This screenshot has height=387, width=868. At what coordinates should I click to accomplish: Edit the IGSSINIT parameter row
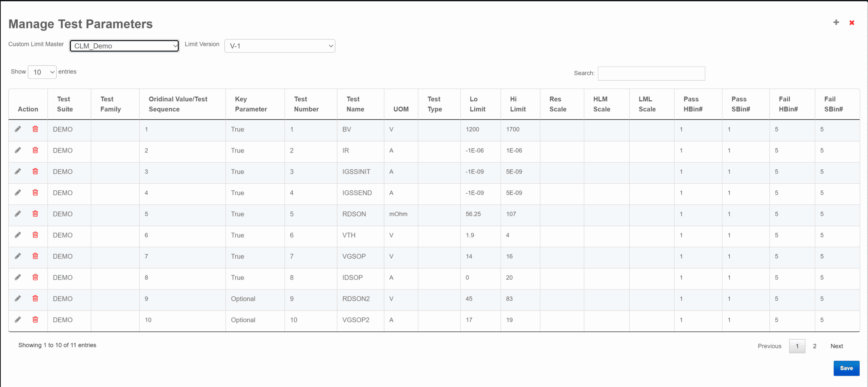18,171
